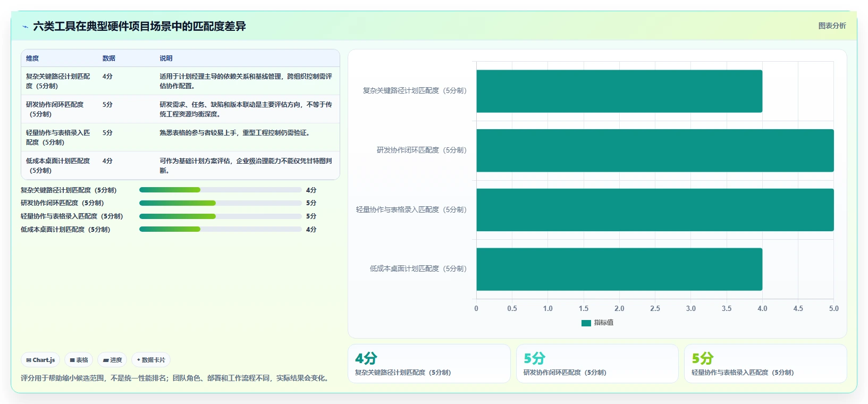Open the 5分 研发协作闭环匹配度 stat card
Viewport: 868px width, 404px height.
click(597, 364)
